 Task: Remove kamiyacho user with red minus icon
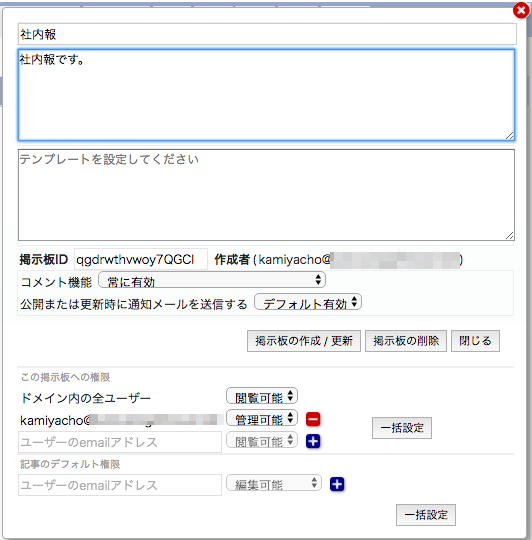[313, 419]
